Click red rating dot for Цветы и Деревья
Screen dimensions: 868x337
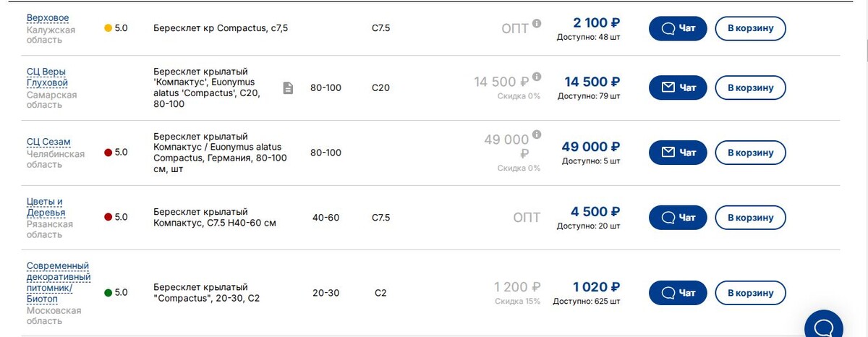coord(109,217)
